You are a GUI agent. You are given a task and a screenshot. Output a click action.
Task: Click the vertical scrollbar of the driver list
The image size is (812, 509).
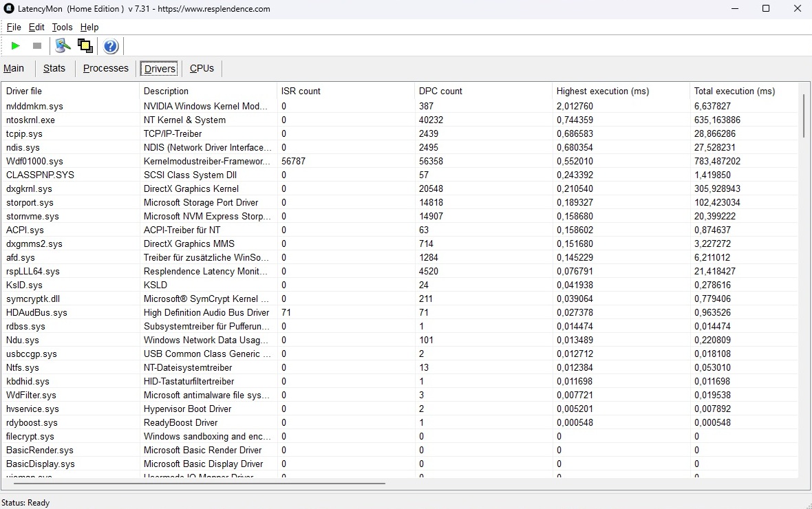[x=803, y=117]
